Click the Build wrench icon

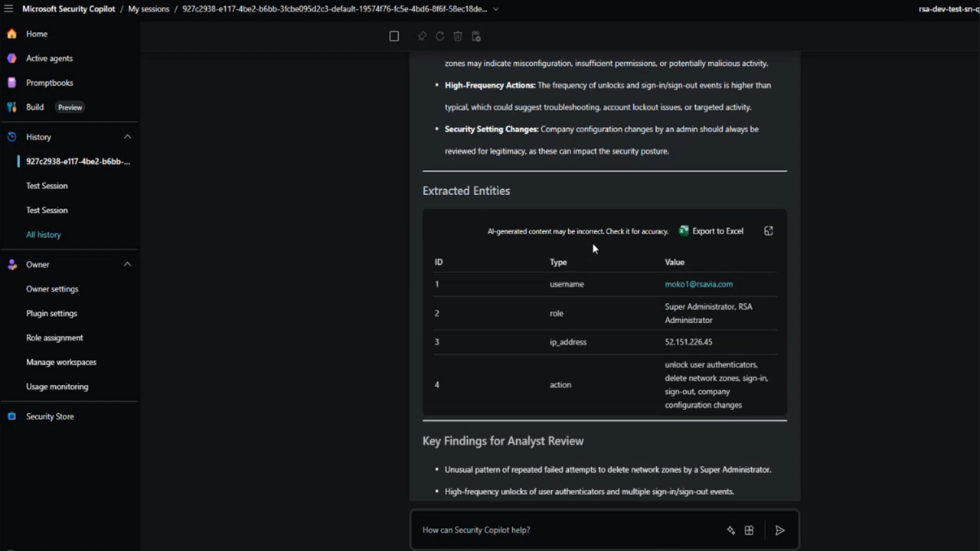(11, 107)
